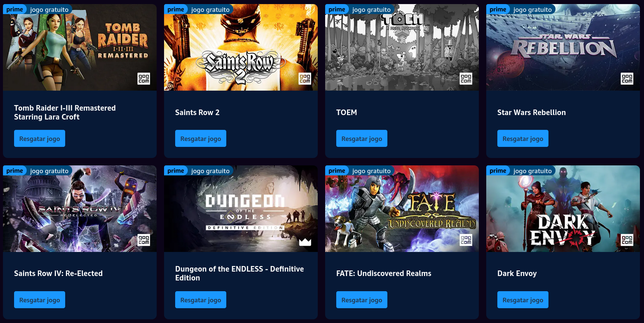Click Resgatar jogo for Saints Row 2

[x=201, y=138]
